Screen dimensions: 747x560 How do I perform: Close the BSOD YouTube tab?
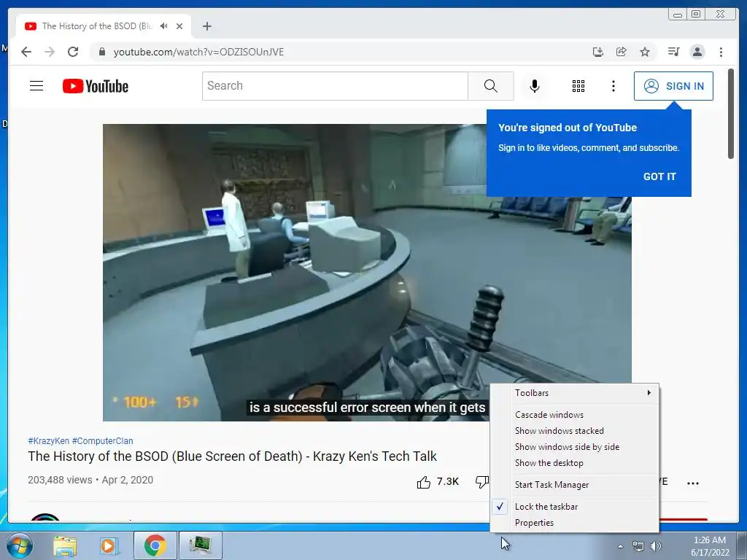179,26
